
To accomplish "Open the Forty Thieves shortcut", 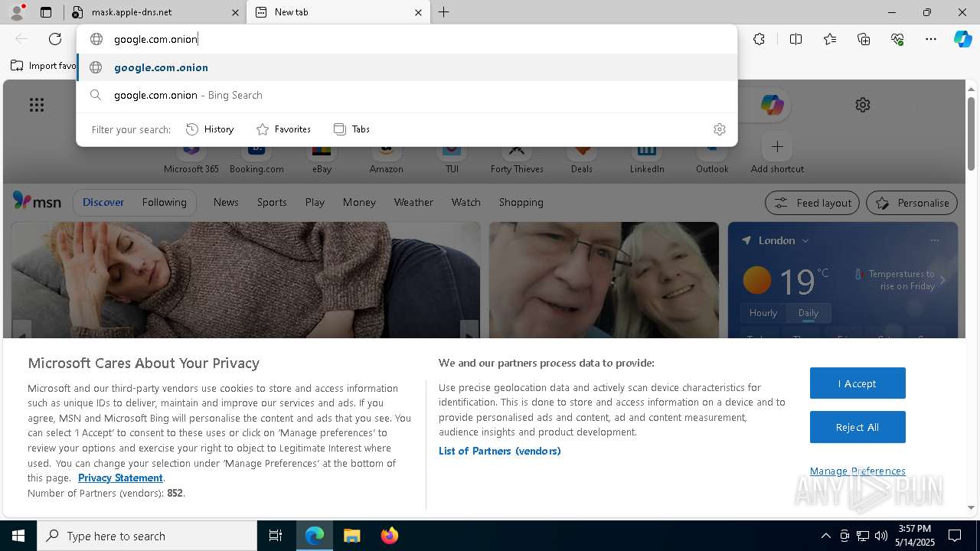I will (517, 158).
